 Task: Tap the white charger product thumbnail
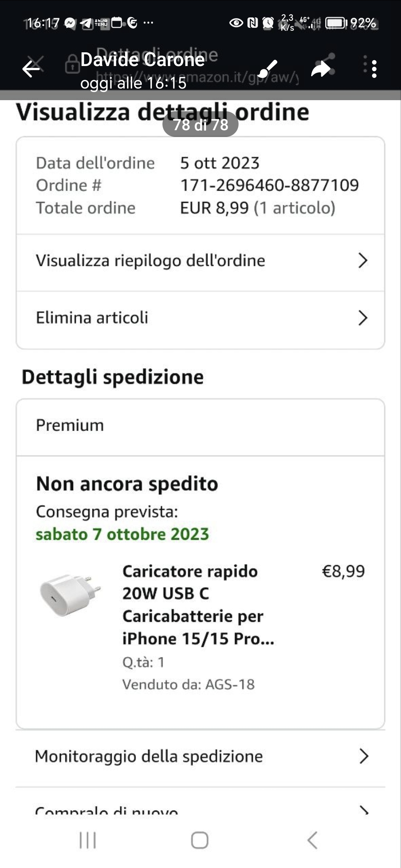click(x=70, y=594)
